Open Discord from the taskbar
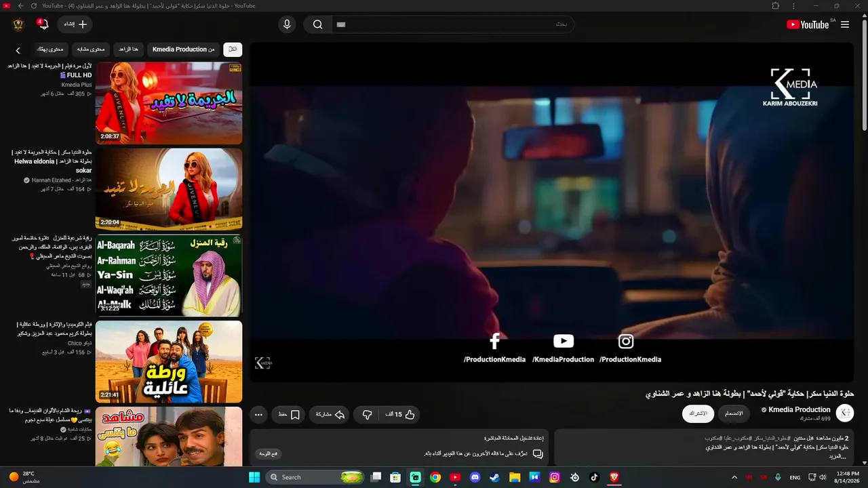This screenshot has width=868, height=488. pos(475,477)
